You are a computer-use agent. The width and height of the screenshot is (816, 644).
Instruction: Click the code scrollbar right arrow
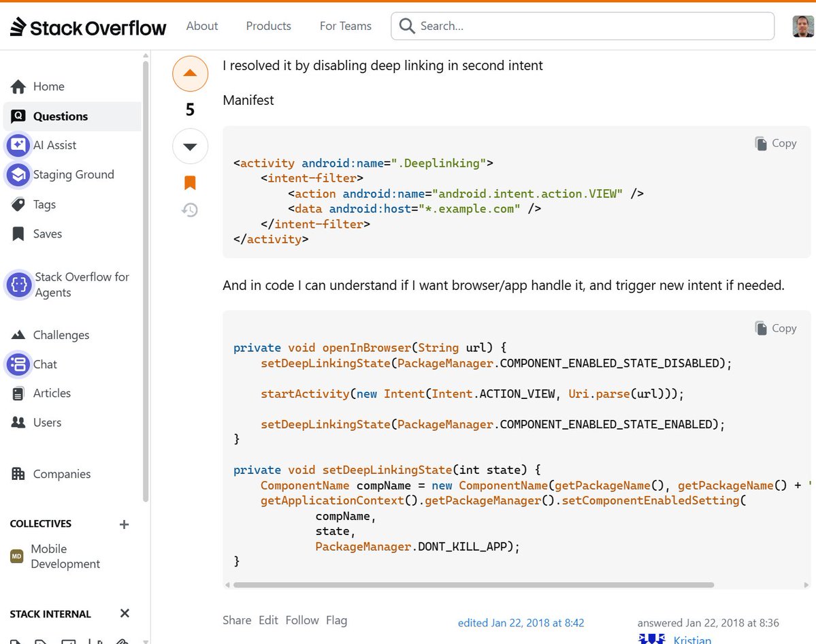click(x=806, y=585)
